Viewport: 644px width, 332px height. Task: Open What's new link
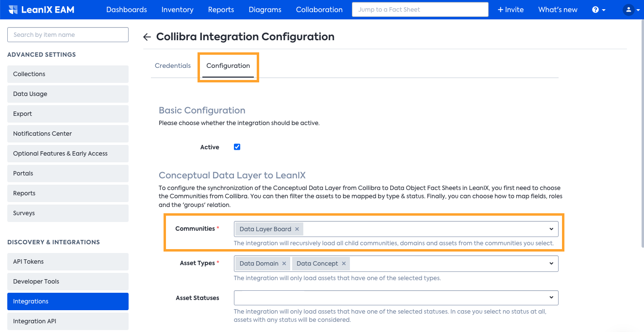(x=558, y=10)
